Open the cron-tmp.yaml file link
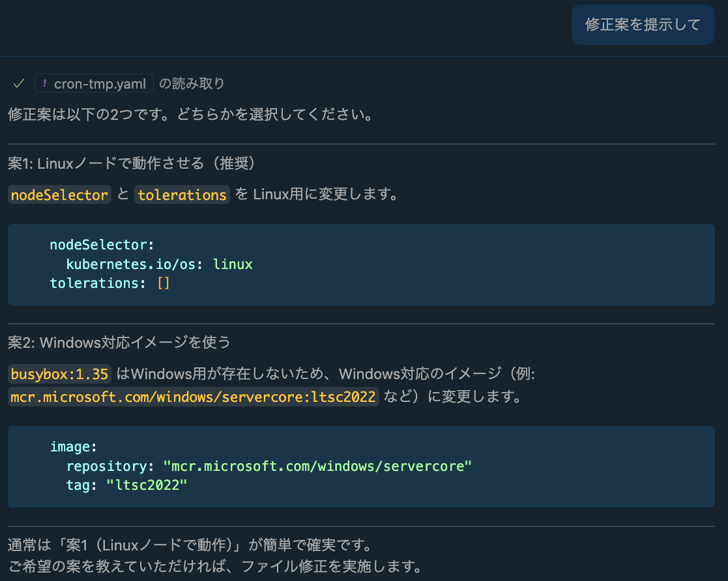 click(x=100, y=83)
